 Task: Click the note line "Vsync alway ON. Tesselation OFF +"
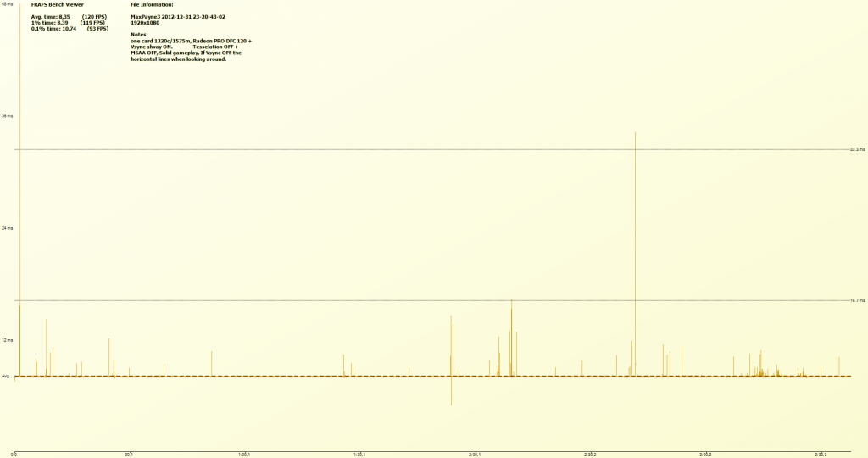pyautogui.click(x=184, y=47)
